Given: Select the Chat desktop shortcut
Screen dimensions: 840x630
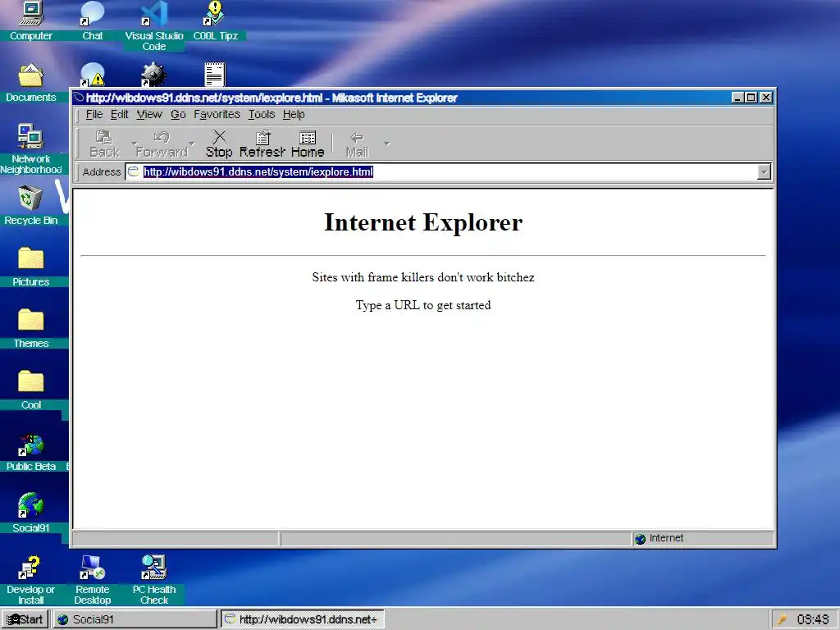Looking at the screenshot, I should pyautogui.click(x=92, y=21).
